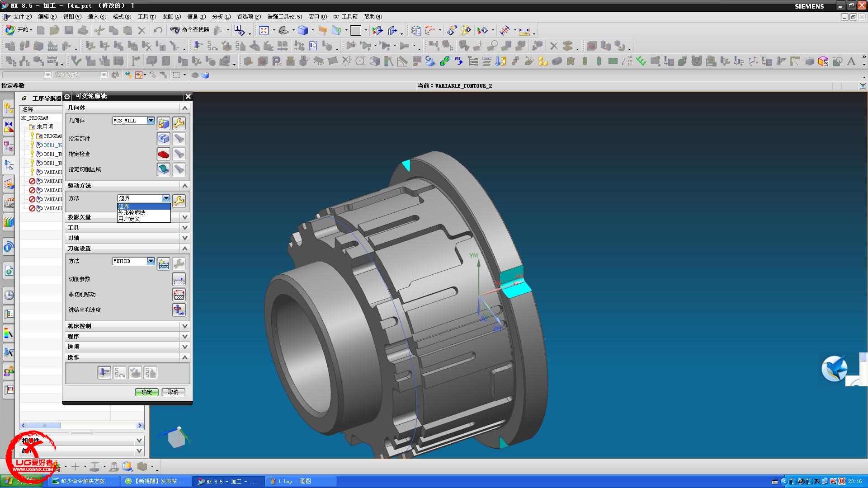The height and width of the screenshot is (488, 868).
Task: Select 用户定义 in the drive method list
Action: coord(144,219)
